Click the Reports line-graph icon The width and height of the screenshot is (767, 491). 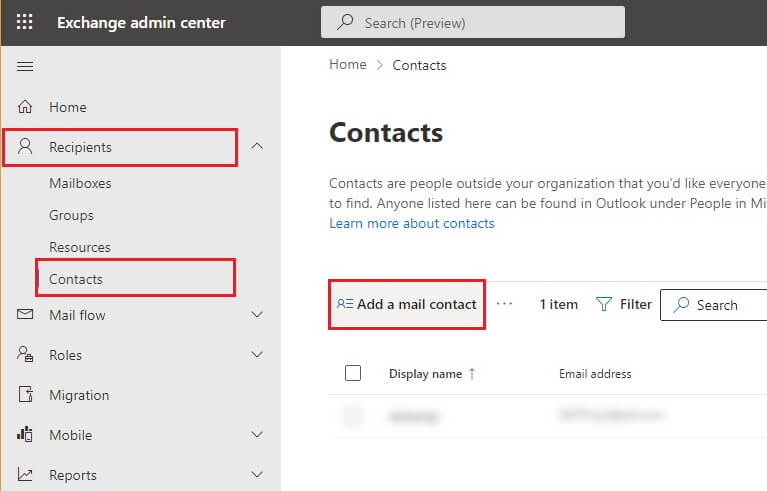[26, 475]
